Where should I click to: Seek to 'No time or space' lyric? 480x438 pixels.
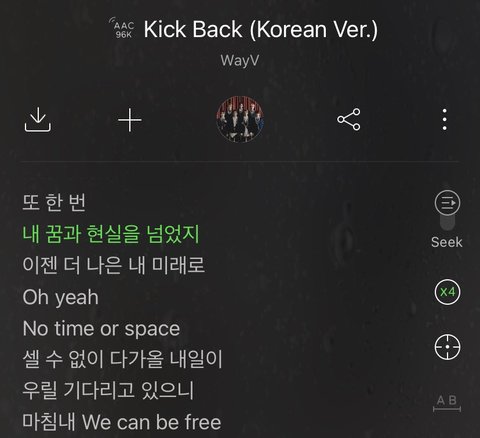101,329
